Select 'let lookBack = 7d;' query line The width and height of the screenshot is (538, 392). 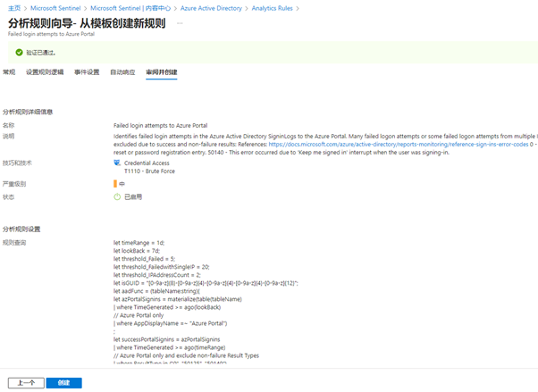[x=137, y=251]
